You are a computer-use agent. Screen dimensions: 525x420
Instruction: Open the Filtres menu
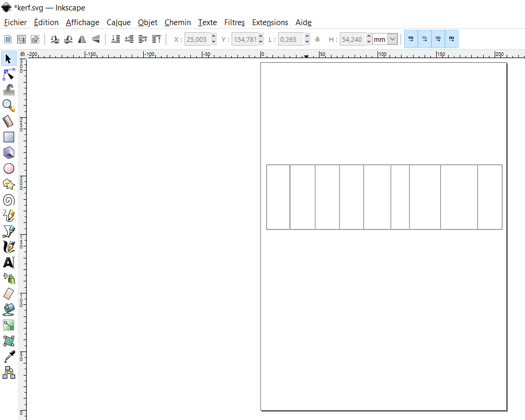click(234, 22)
